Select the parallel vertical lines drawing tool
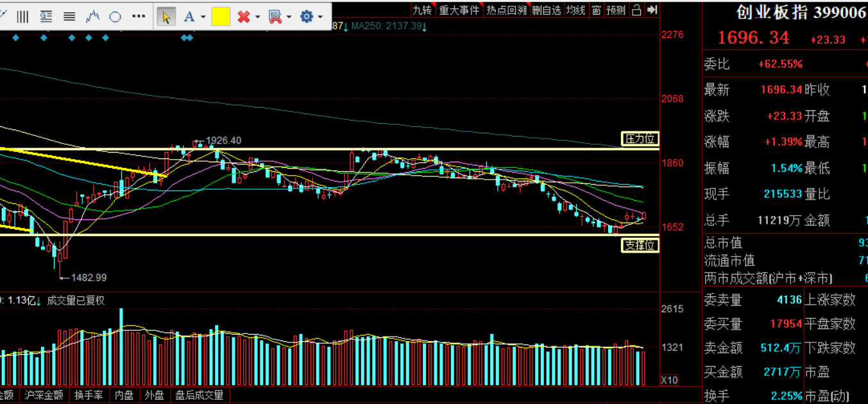 [x=22, y=17]
